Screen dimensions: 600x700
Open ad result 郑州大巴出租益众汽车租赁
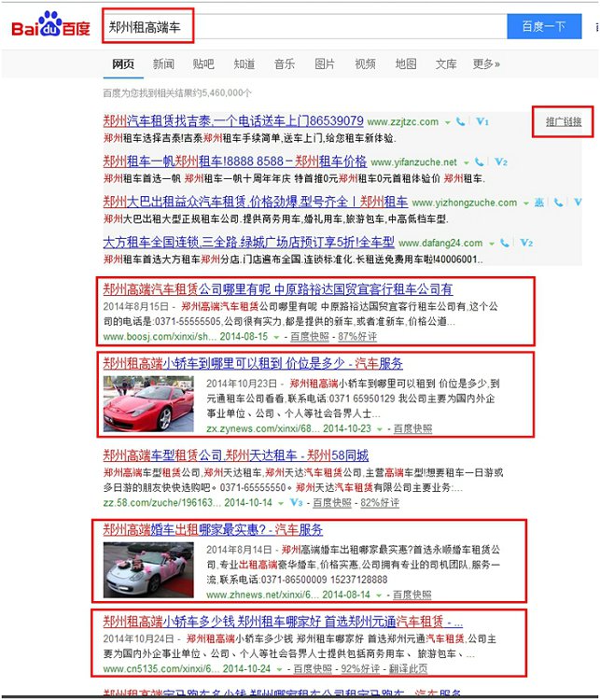pos(256,202)
